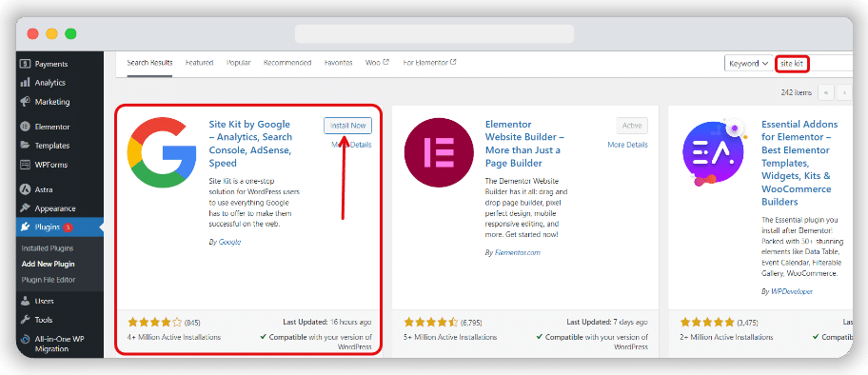Open the Keyword search-type dropdown
Screen dimensions: 868x375
click(748, 63)
